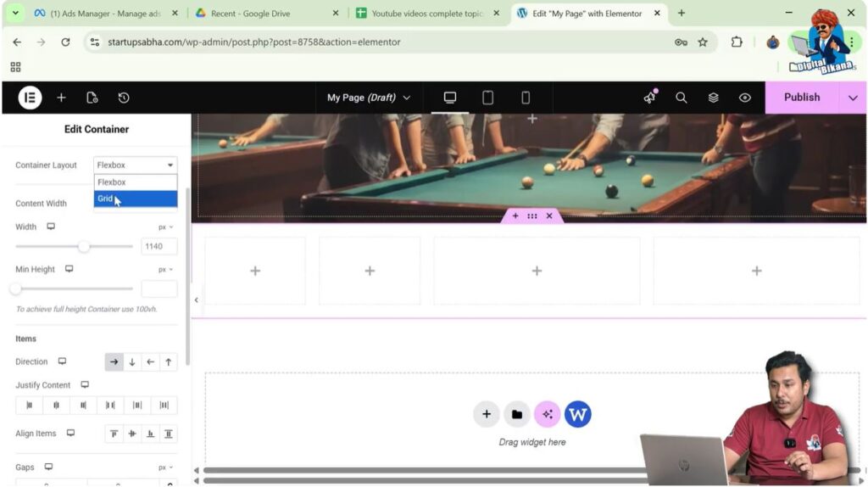
Task: Switch to mobile preview mode
Action: tap(526, 98)
